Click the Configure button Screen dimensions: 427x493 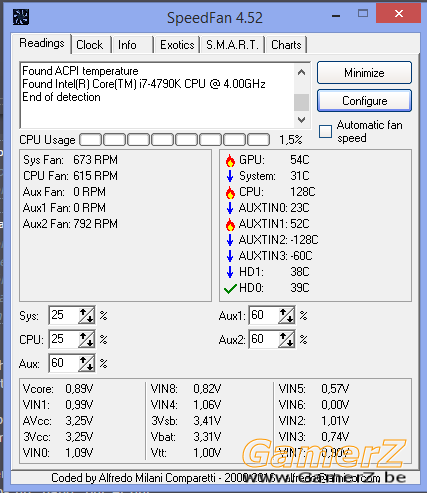click(x=364, y=101)
